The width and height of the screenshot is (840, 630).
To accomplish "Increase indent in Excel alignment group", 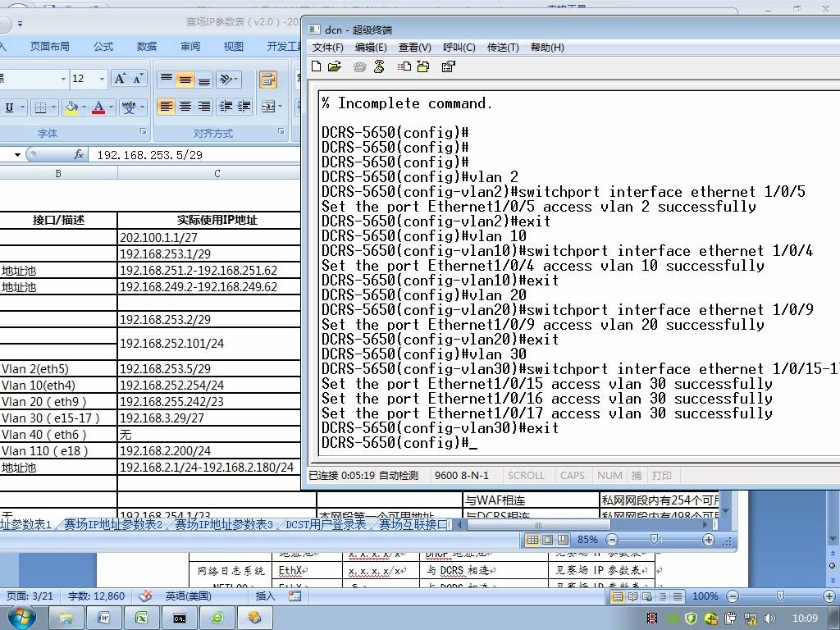I will [244, 106].
